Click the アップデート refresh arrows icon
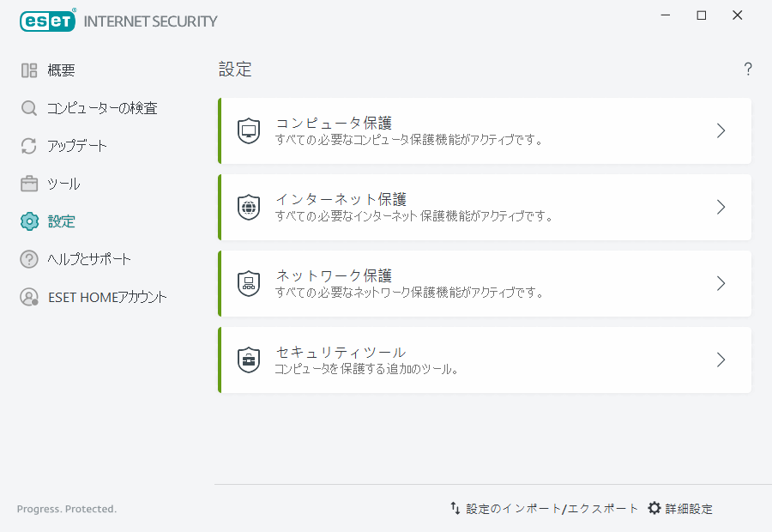The height and width of the screenshot is (532, 772). pos(28,145)
